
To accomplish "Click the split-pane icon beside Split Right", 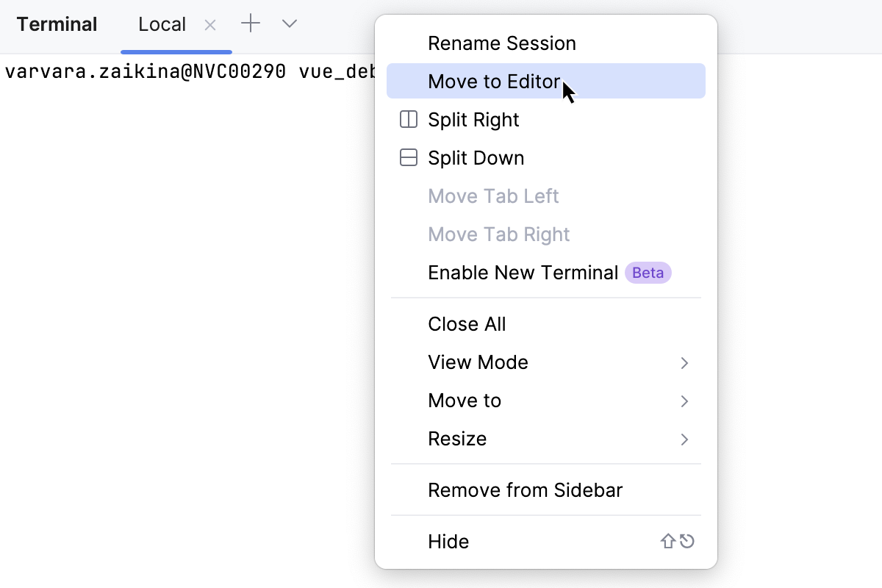I will pos(408,119).
